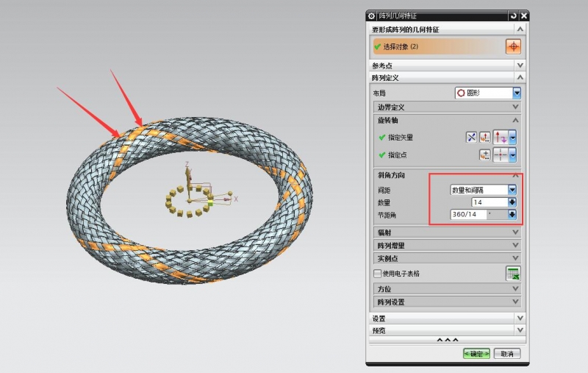Open the 间距 spacing dropdown

tap(512, 190)
